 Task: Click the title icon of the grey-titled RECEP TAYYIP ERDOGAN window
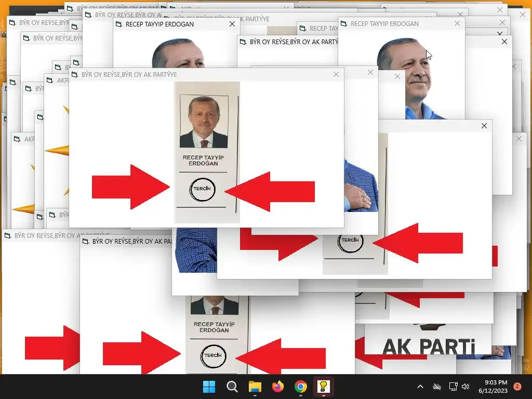tap(344, 23)
